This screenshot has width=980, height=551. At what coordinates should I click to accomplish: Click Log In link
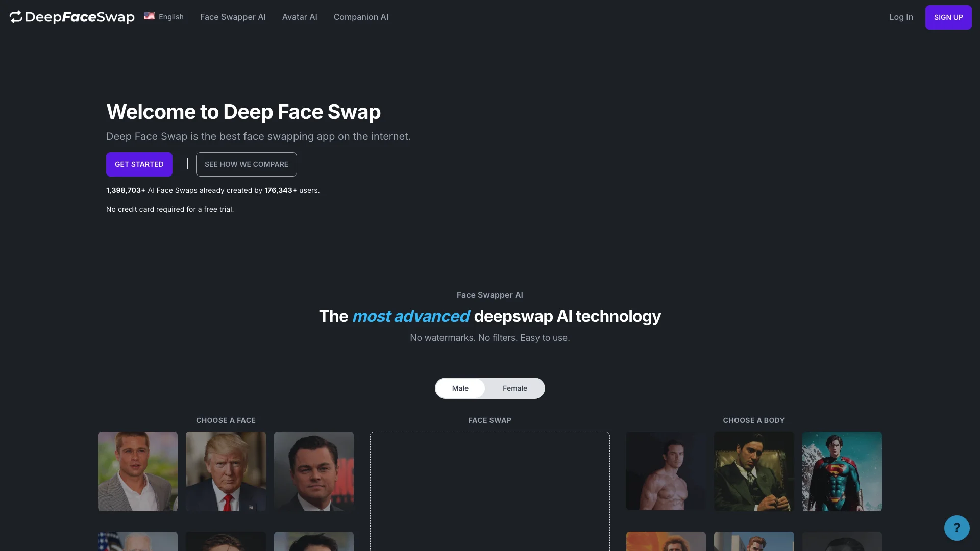(x=900, y=17)
